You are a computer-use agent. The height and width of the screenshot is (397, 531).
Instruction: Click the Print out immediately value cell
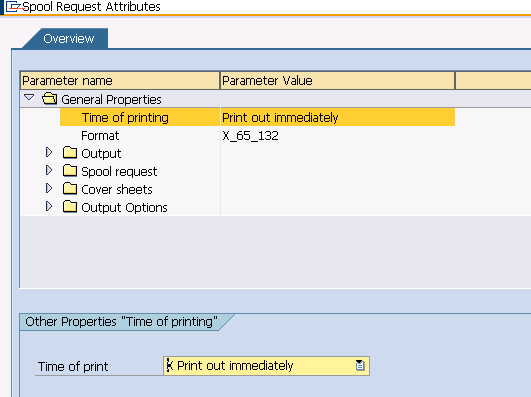(337, 118)
